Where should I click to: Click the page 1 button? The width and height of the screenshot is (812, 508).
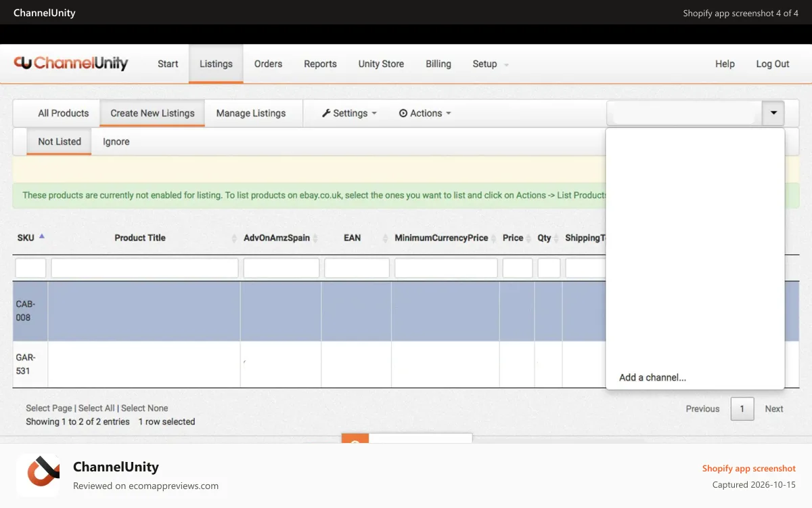742,408
